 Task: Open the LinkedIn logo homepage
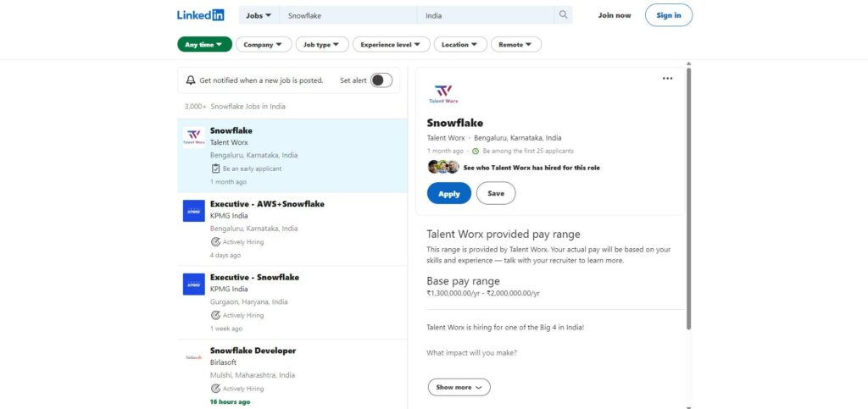(x=200, y=15)
